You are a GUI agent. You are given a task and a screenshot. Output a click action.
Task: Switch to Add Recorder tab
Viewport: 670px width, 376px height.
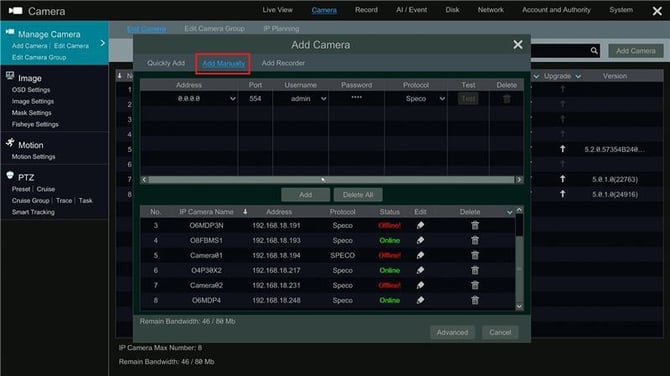[283, 63]
